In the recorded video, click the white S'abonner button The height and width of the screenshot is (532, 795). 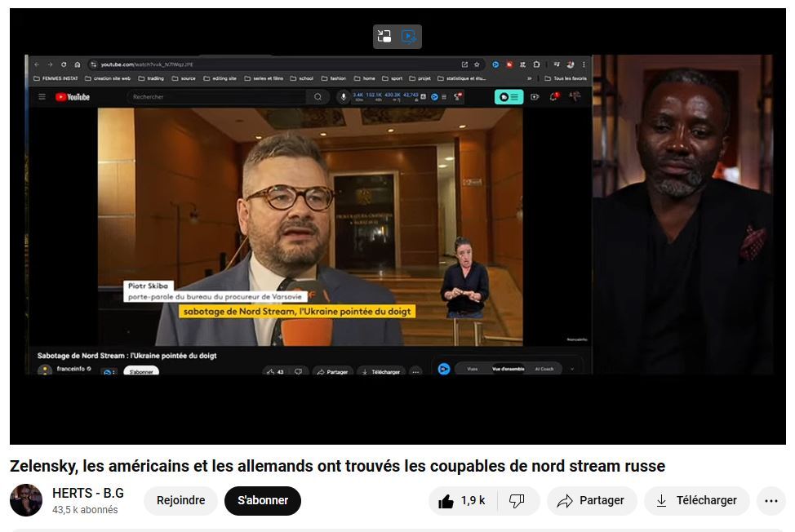141,371
